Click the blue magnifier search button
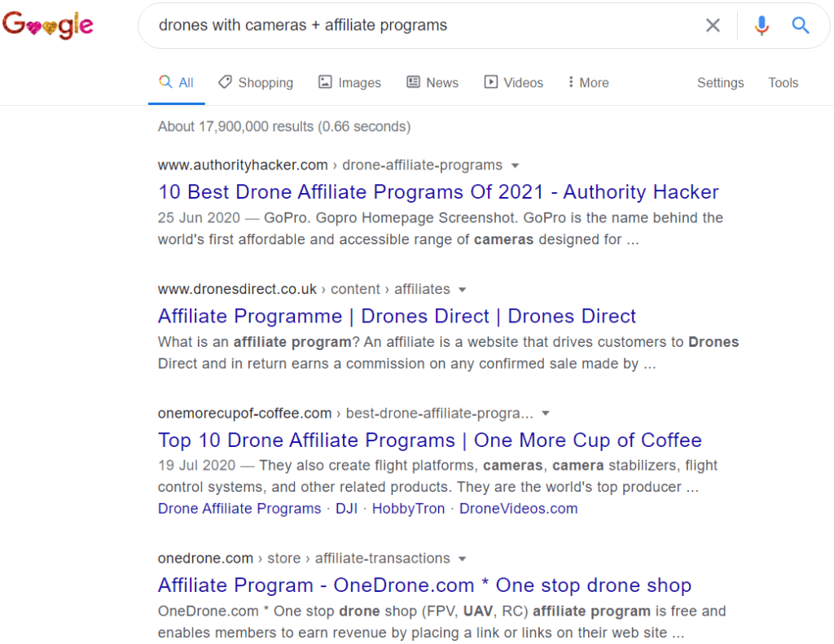The image size is (834, 644). click(800, 25)
